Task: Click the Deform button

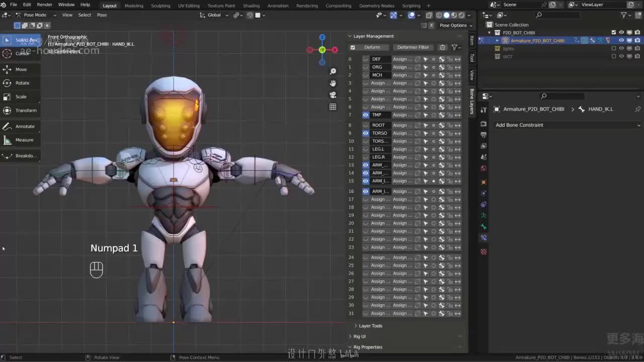Action: 372,47
